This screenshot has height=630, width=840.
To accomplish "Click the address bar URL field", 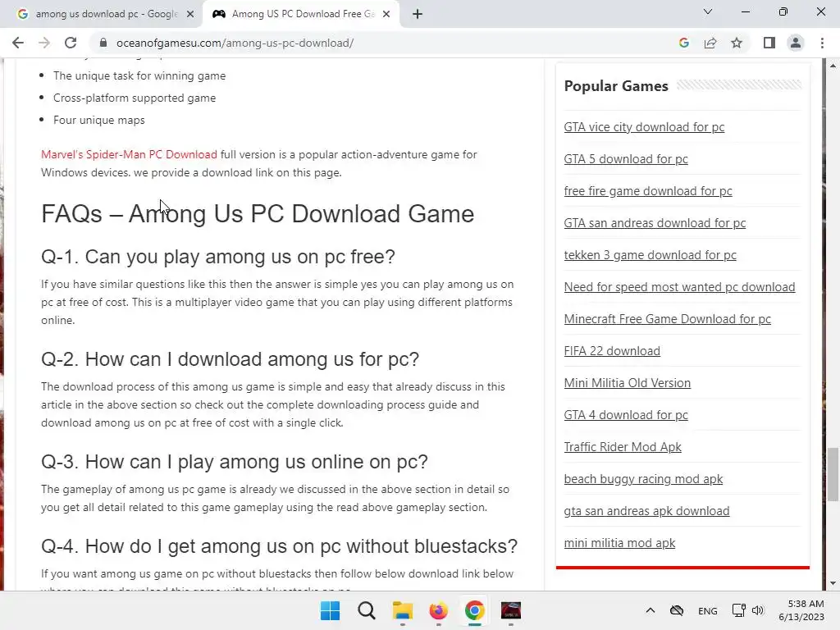I will tap(235, 43).
